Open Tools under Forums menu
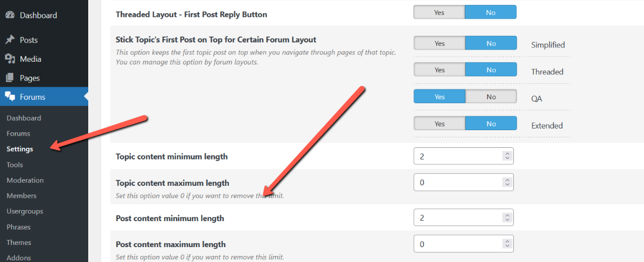The height and width of the screenshot is (262, 644). 15,165
